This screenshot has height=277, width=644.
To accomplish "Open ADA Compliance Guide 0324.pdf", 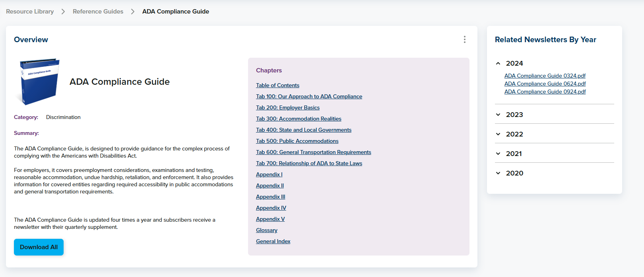I will (545, 76).
